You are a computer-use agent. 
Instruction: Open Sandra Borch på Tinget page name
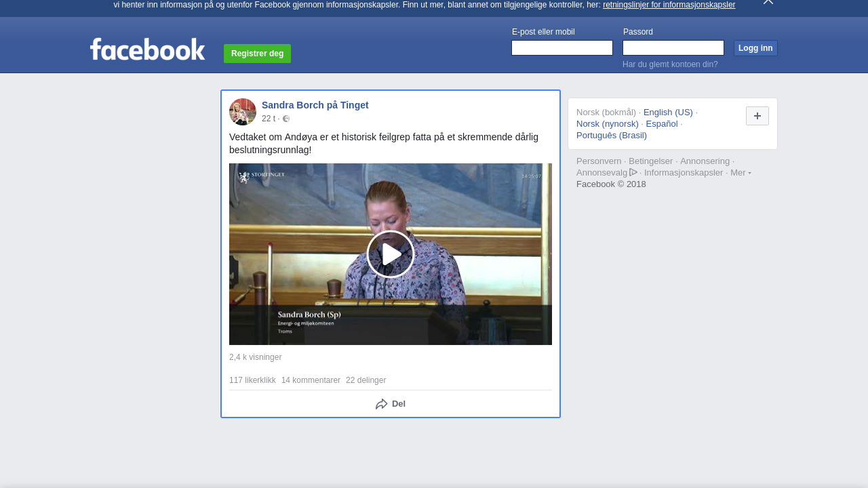click(315, 105)
